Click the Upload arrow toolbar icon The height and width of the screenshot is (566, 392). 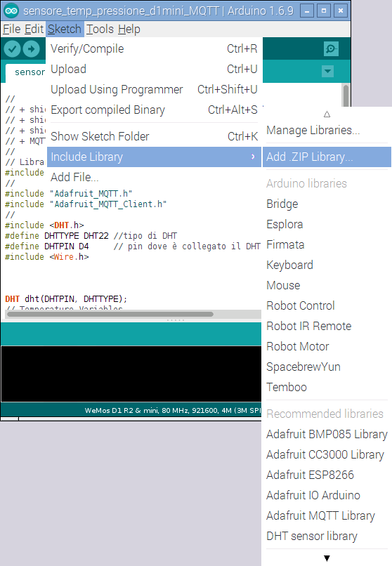pos(32,48)
